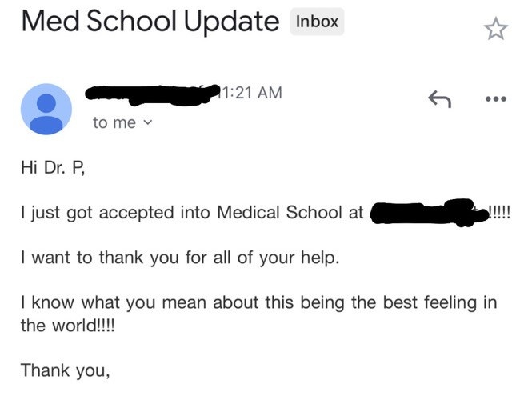The width and height of the screenshot is (532, 416).
Task: Click the word 'help.' in the message
Action: [x=320, y=258]
